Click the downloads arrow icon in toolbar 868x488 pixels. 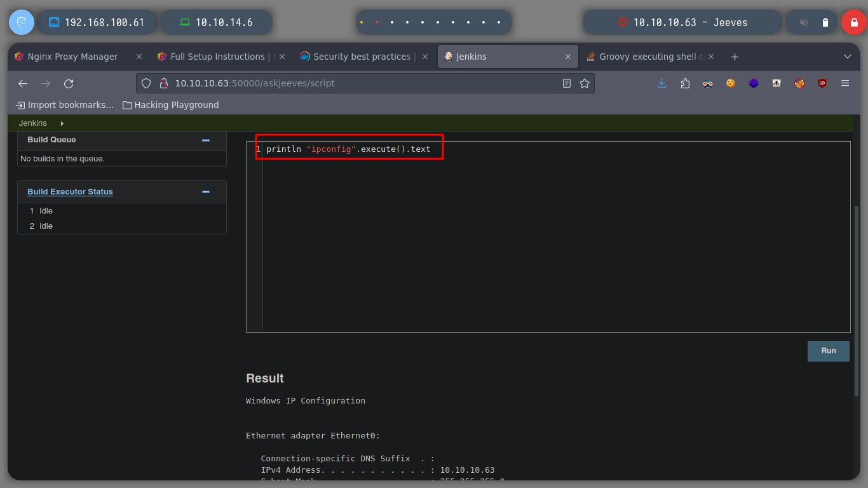pyautogui.click(x=661, y=83)
